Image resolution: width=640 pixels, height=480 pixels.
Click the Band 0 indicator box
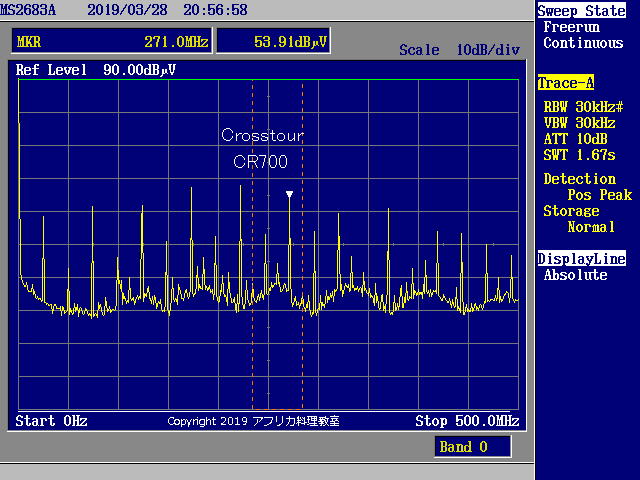click(x=473, y=447)
